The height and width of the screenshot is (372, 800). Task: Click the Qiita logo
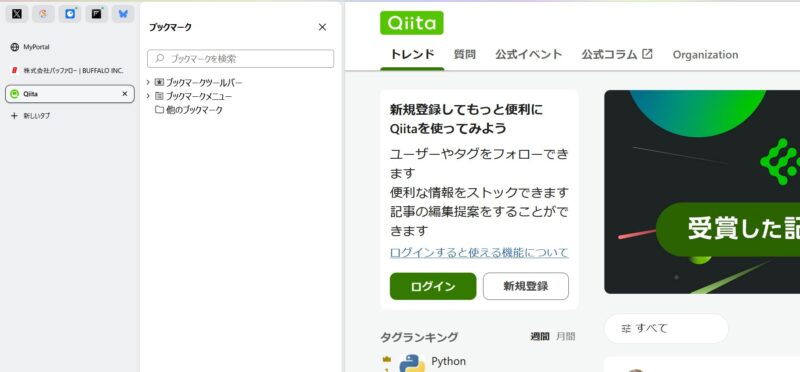[x=411, y=23]
